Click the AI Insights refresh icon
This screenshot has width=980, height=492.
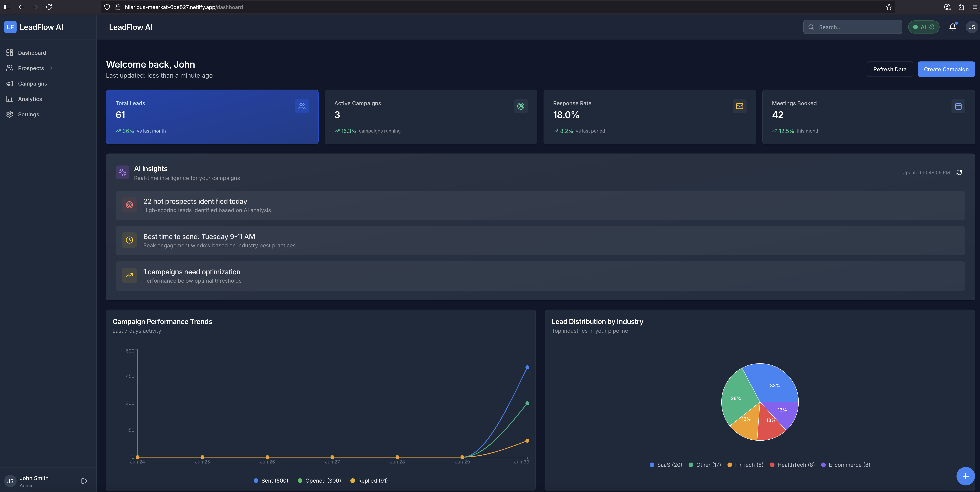[x=959, y=172]
